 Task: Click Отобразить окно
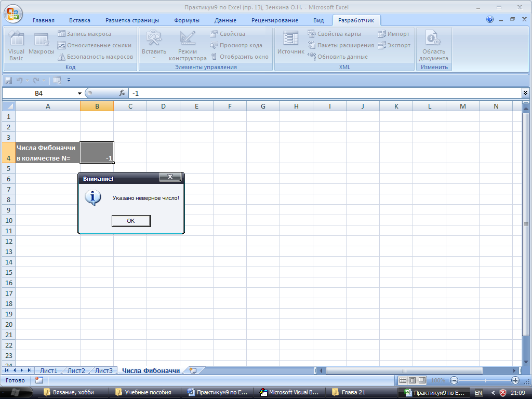point(239,57)
